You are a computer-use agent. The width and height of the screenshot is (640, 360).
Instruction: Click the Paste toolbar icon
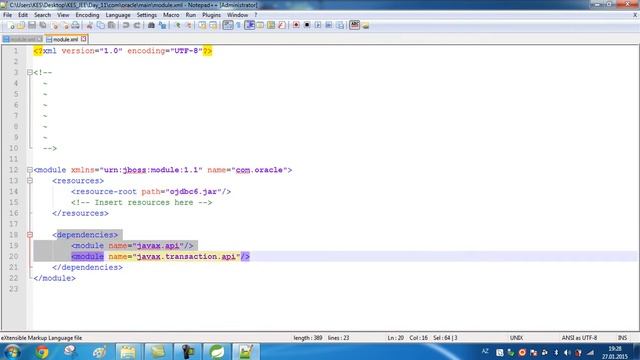click(111, 25)
